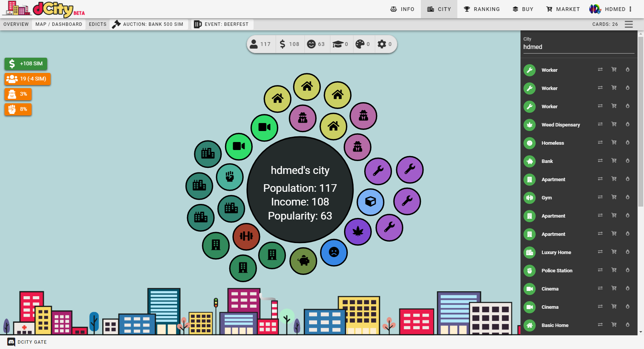Select the OVERVIEW tab
The height and width of the screenshot is (349, 644).
16,24
